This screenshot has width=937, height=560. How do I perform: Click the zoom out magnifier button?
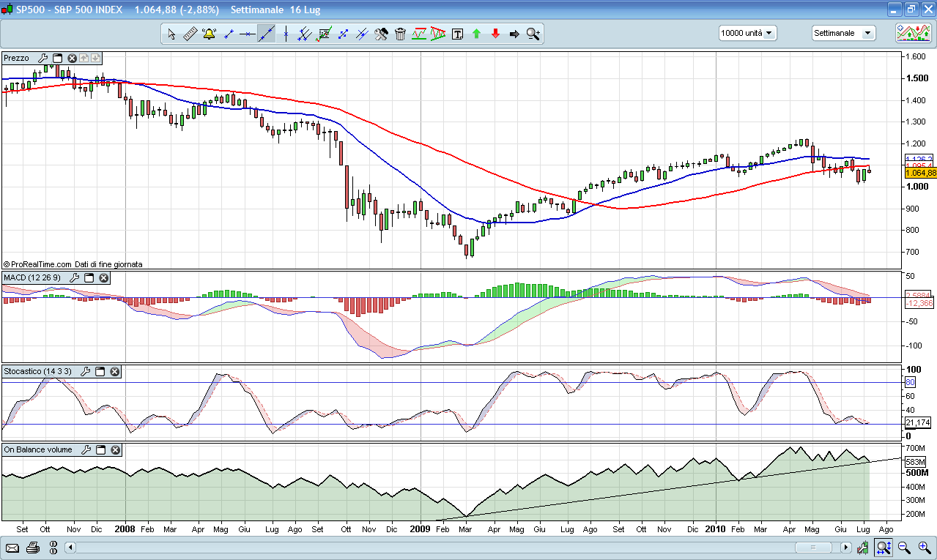point(904,548)
